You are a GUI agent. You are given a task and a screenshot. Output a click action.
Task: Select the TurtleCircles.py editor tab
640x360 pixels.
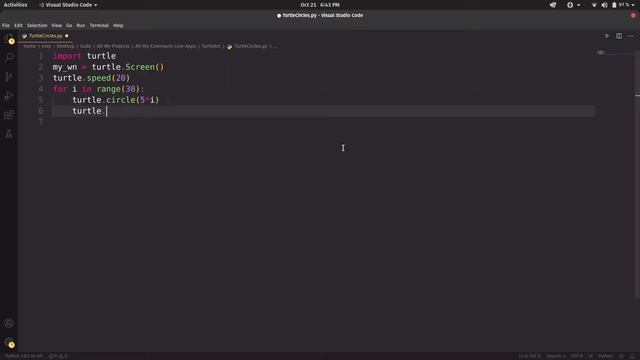46,36
